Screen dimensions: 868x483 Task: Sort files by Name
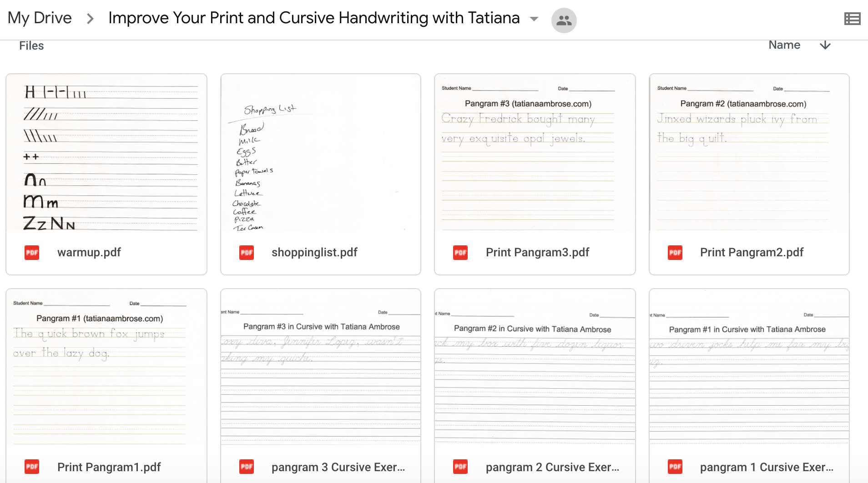point(784,45)
